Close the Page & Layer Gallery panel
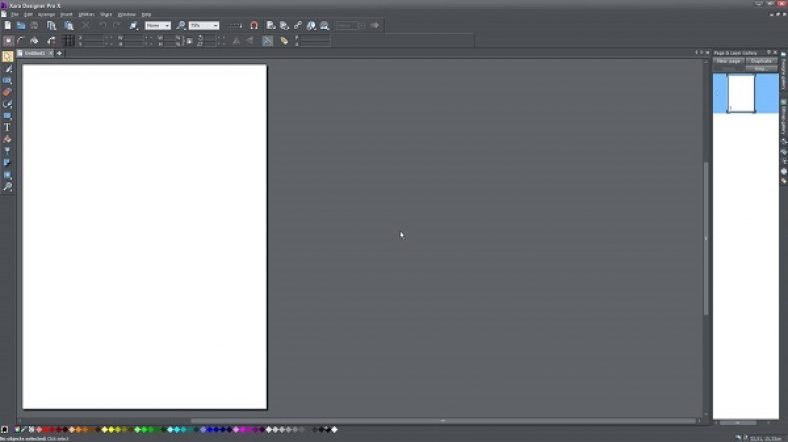 [x=775, y=52]
